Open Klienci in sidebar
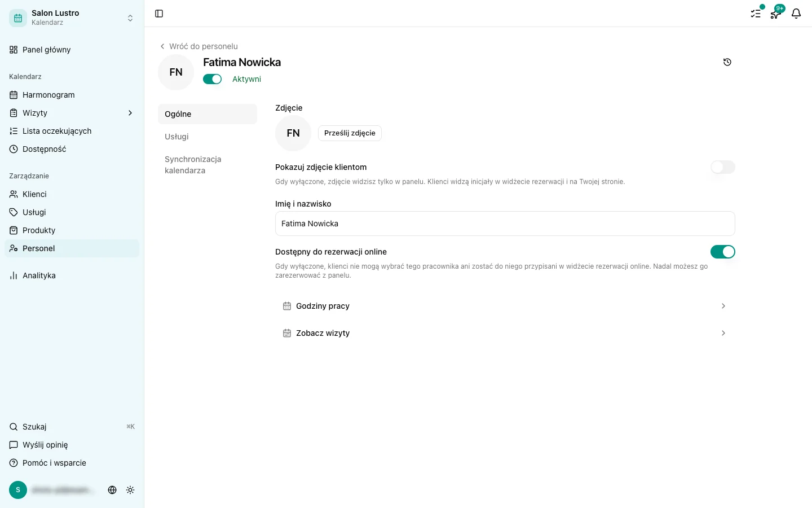This screenshot has height=508, width=812. [x=72, y=194]
